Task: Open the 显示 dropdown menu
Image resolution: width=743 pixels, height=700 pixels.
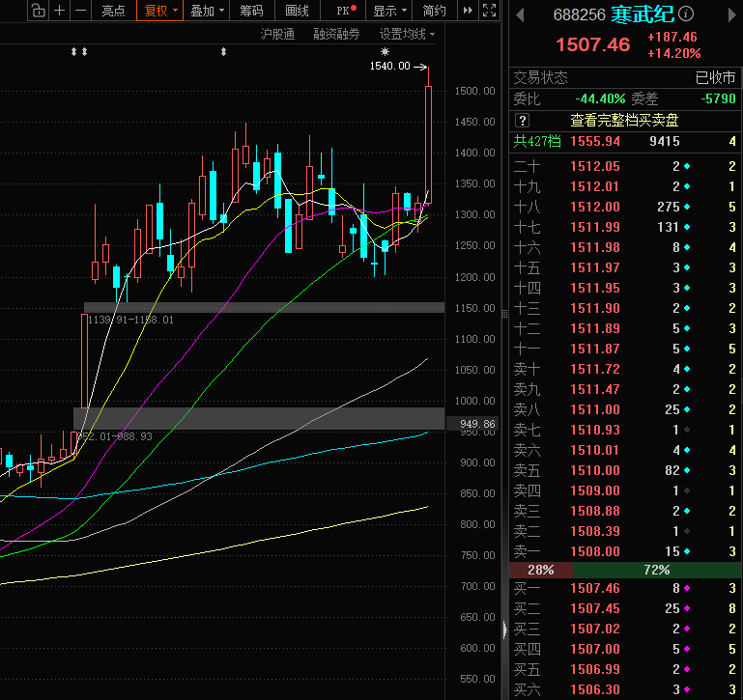Action: pyautogui.click(x=389, y=11)
